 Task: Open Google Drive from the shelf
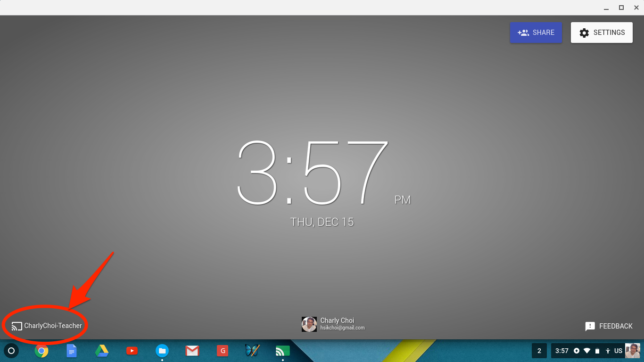click(102, 351)
